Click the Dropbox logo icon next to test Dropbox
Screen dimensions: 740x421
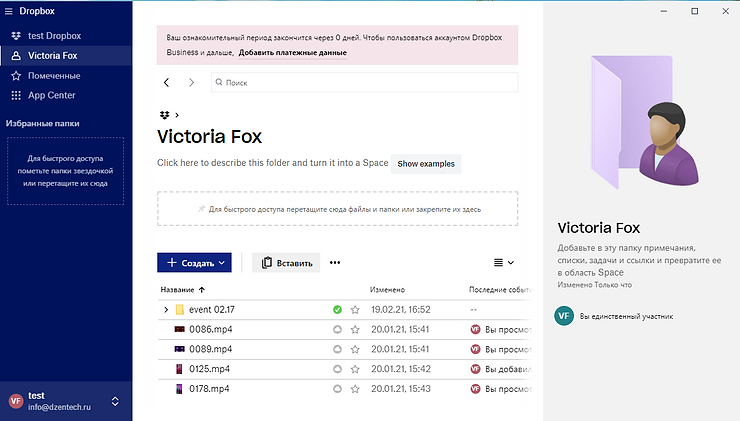16,36
